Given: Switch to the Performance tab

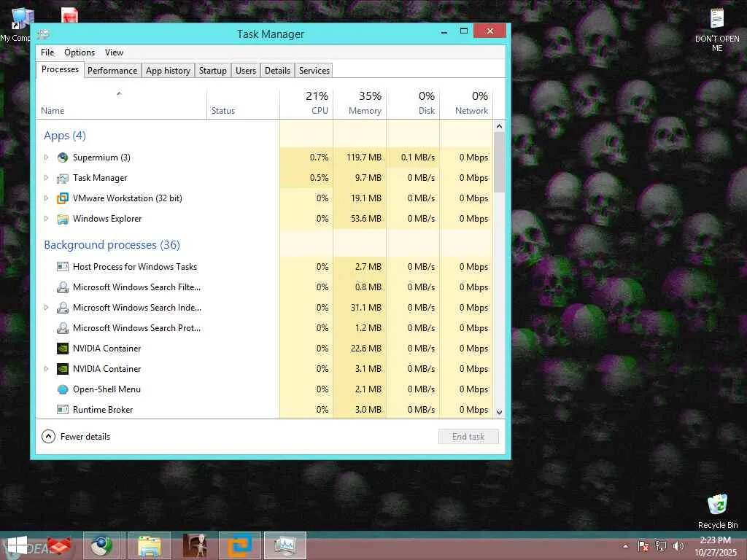Looking at the screenshot, I should point(112,71).
